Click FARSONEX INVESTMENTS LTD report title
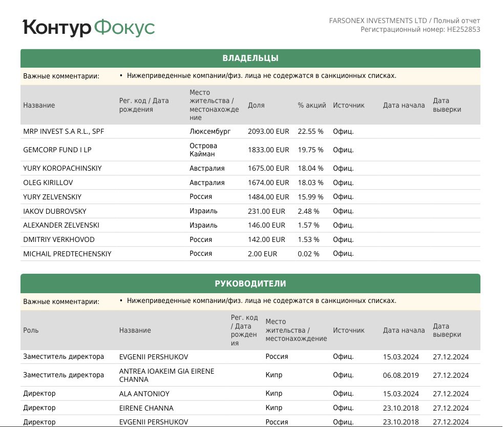Viewport: 504px width, 427px height. 377,21
